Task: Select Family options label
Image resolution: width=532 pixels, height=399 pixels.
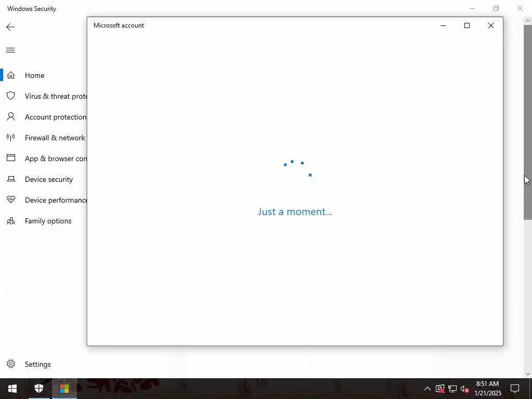Action: click(x=48, y=221)
